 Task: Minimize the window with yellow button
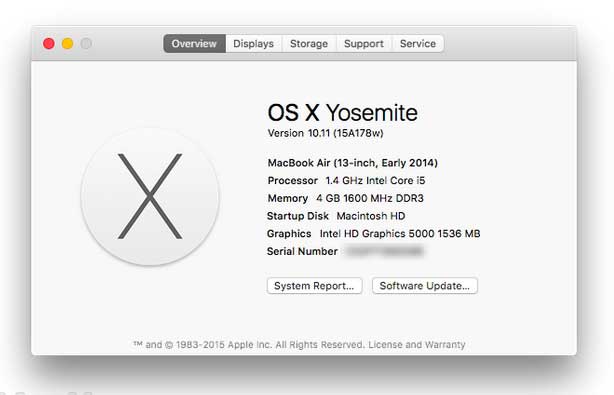[68, 43]
